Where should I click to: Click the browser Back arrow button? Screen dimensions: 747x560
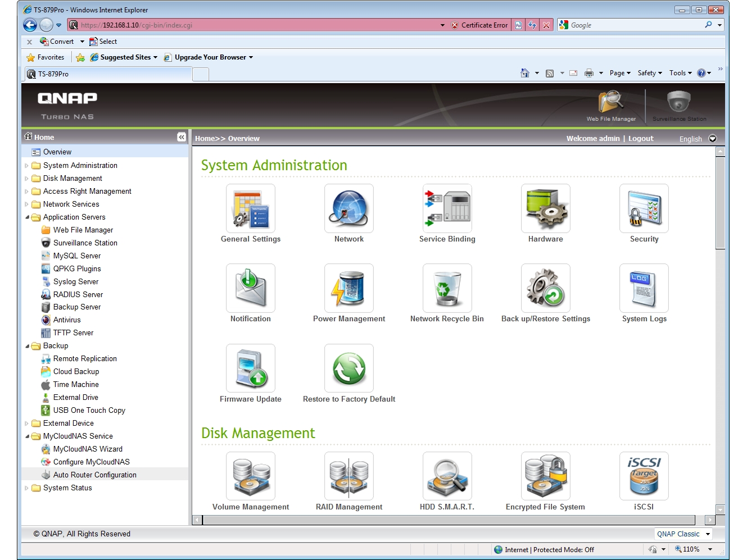(x=30, y=25)
